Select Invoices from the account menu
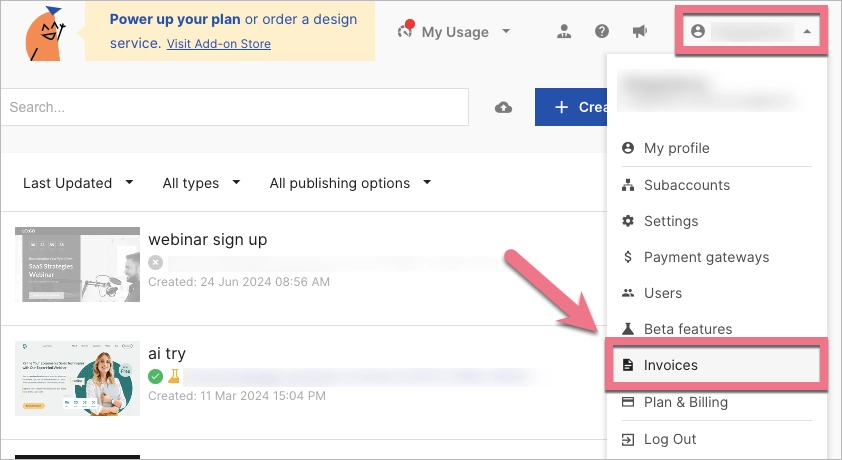 [x=670, y=365]
